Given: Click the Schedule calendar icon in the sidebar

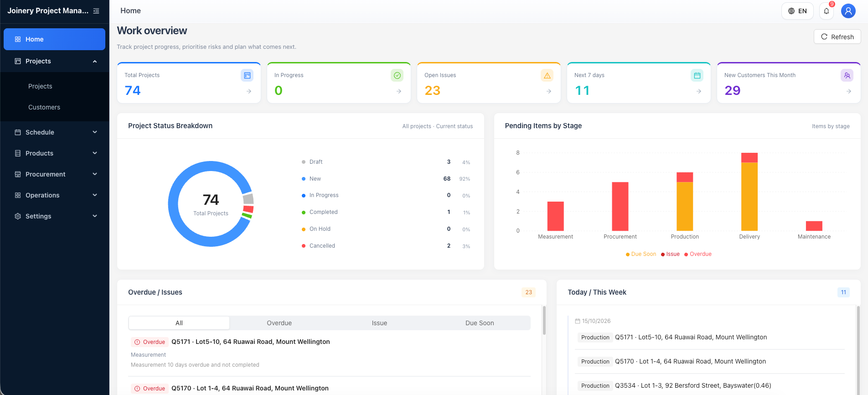Looking at the screenshot, I should coord(18,132).
